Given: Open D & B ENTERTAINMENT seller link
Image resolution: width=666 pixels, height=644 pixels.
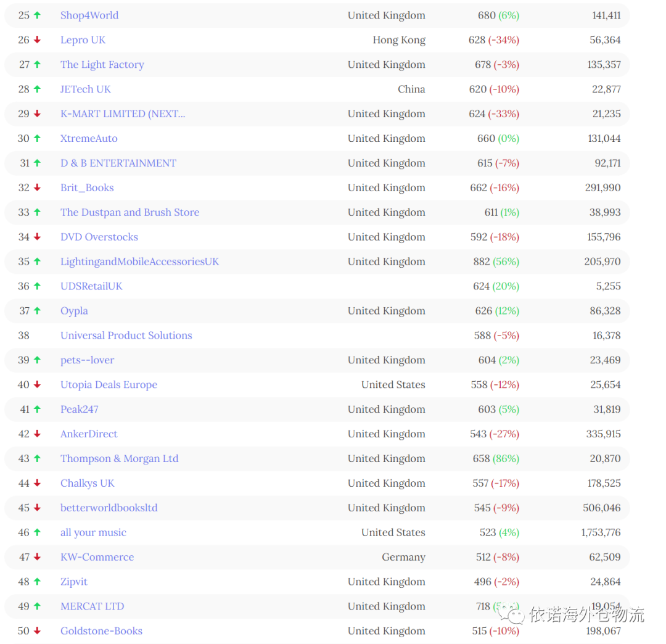Looking at the screenshot, I should point(118,163).
